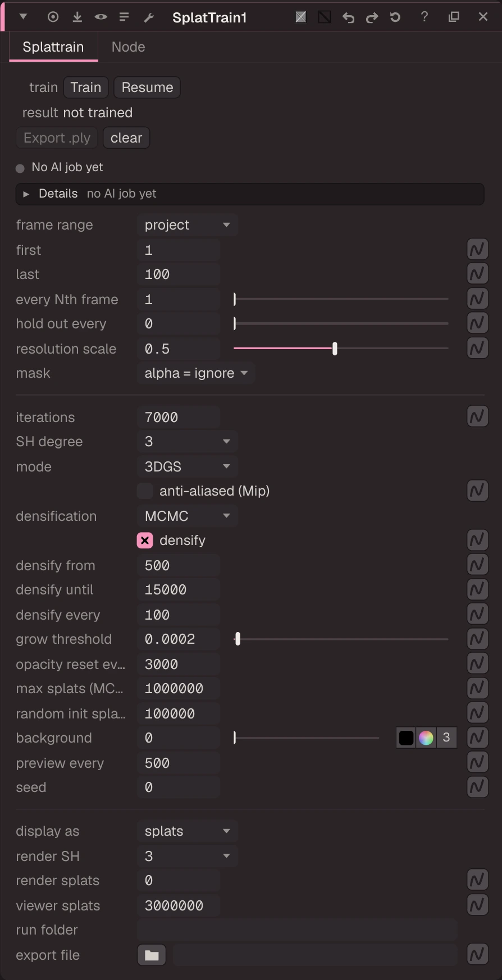Click the revert circular arrow icon
Screen dimensions: 502x980
click(x=395, y=17)
